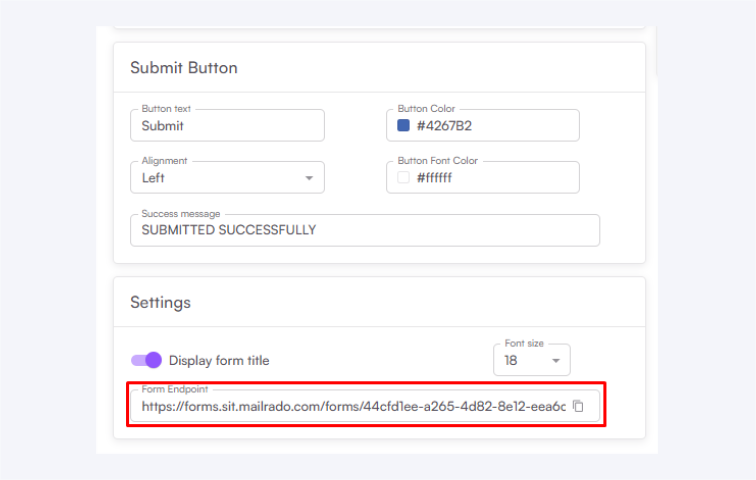The image size is (756, 480).
Task: Click the Left alignment value
Action: 154,178
